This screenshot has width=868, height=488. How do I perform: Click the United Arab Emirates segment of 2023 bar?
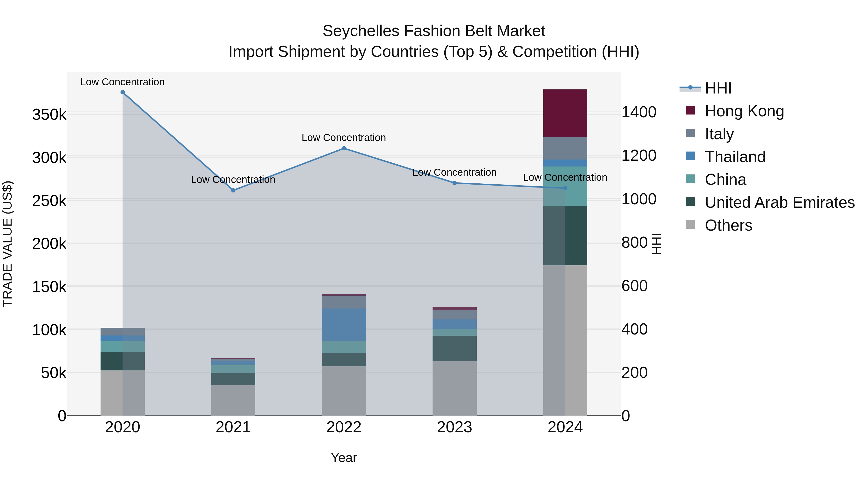(454, 348)
